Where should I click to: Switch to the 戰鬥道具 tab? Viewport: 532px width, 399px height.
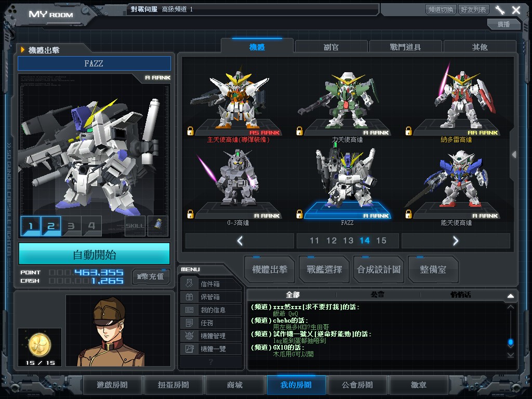[x=405, y=47]
